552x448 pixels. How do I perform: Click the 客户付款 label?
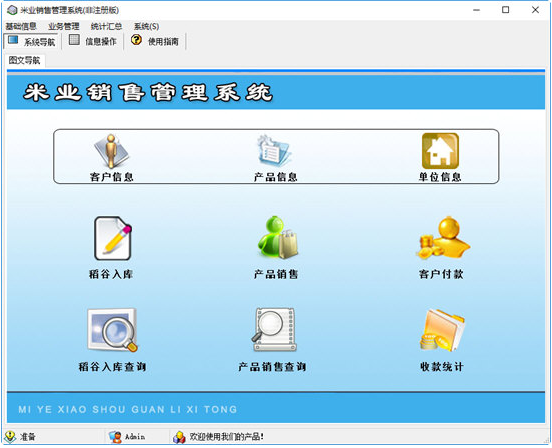click(441, 274)
